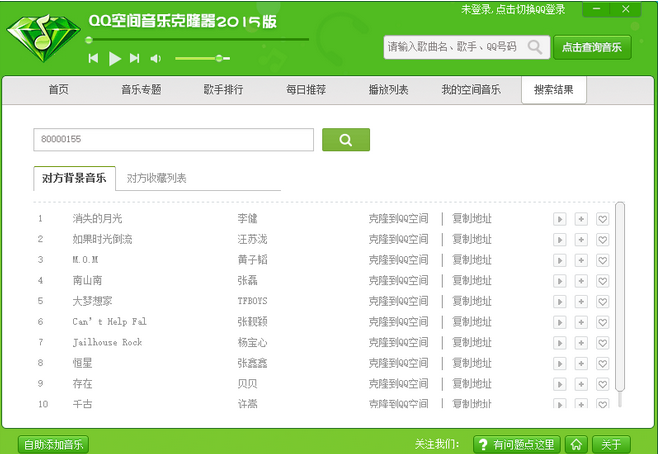This screenshot has width=659, height=454.
Task: Skip to previous track
Action: 93,58
